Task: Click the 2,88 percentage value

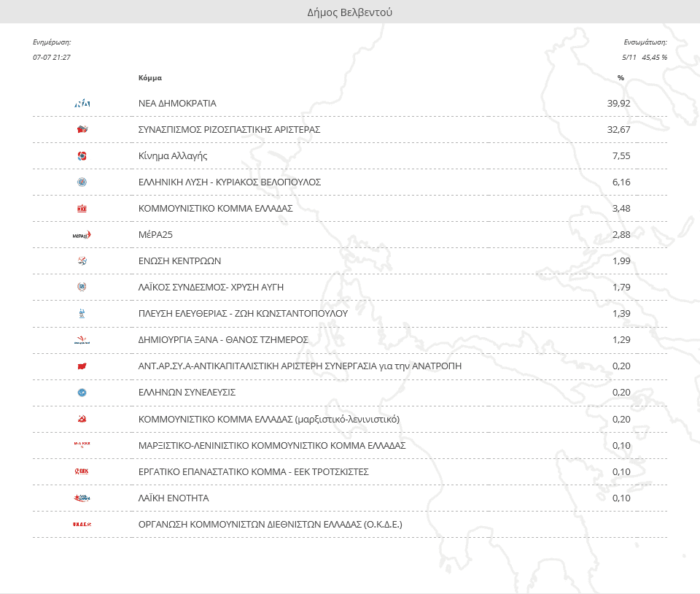Action: (621, 235)
